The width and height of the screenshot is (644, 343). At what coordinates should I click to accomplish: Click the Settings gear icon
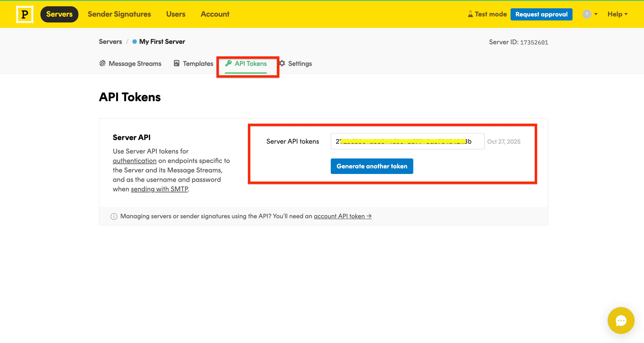pyautogui.click(x=282, y=63)
